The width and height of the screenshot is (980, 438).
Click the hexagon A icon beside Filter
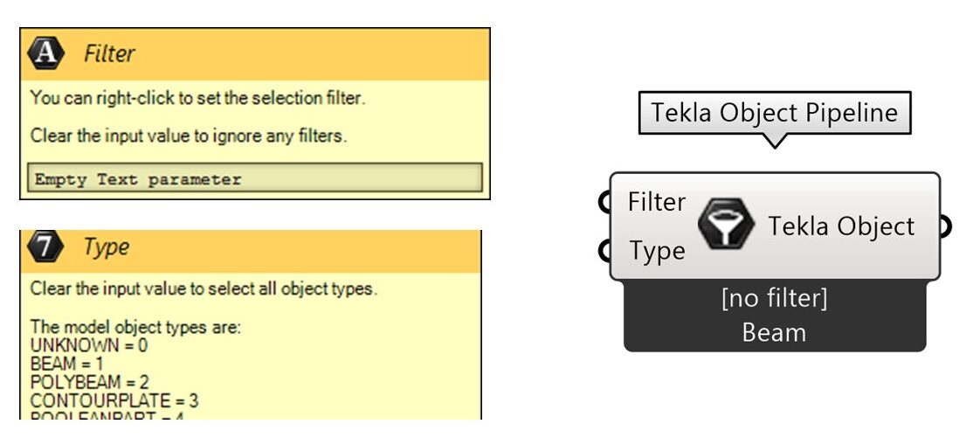pyautogui.click(x=45, y=54)
